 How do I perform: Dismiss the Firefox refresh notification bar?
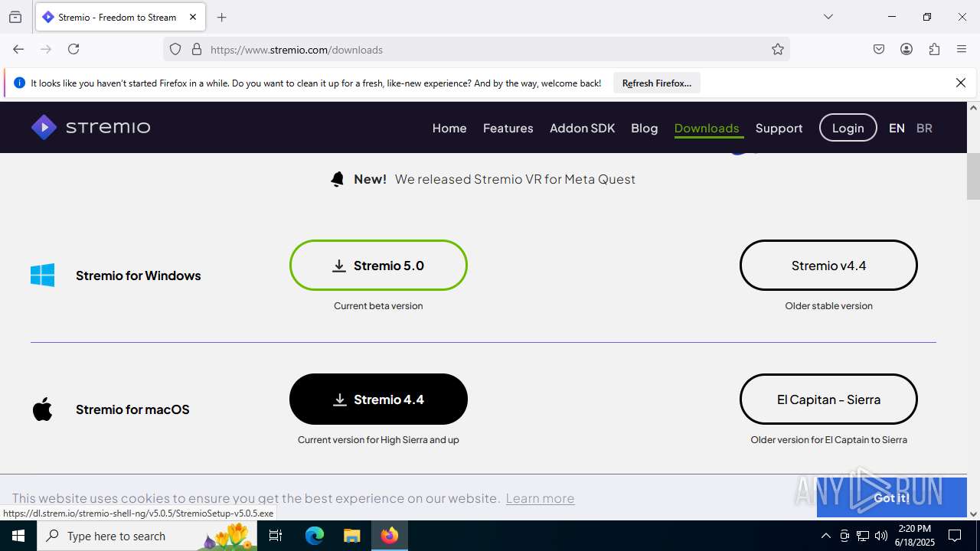961,83
